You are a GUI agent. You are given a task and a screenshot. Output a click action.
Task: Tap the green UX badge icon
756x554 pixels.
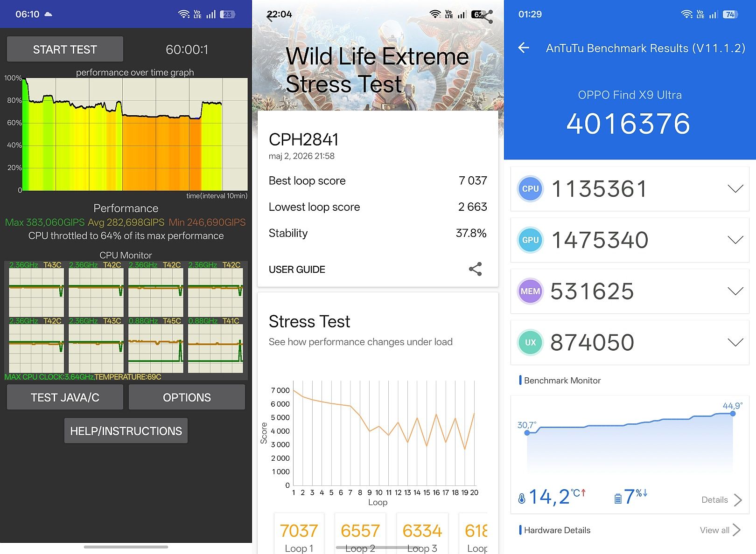531,343
